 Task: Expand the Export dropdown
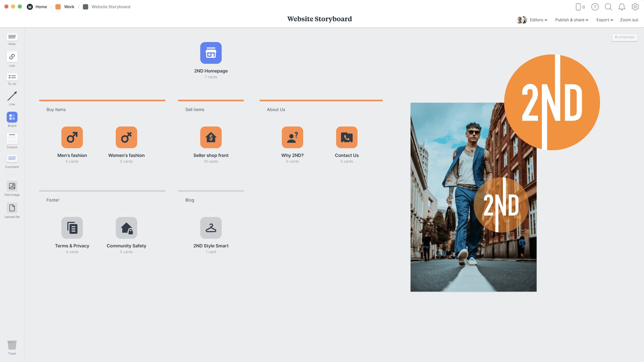point(604,20)
